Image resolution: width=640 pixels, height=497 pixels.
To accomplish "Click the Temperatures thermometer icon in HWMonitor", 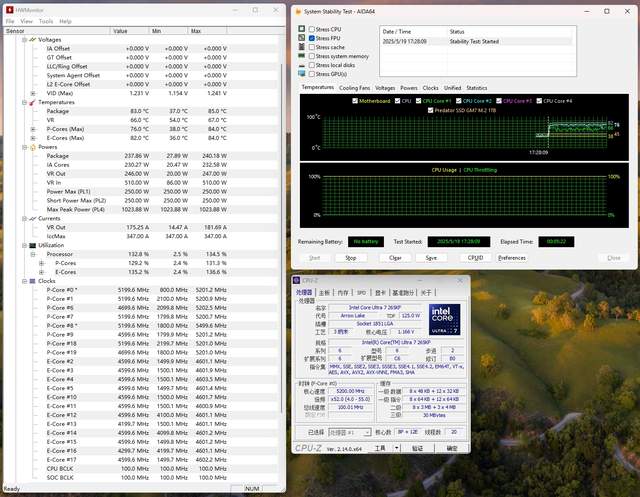I will click(31, 102).
